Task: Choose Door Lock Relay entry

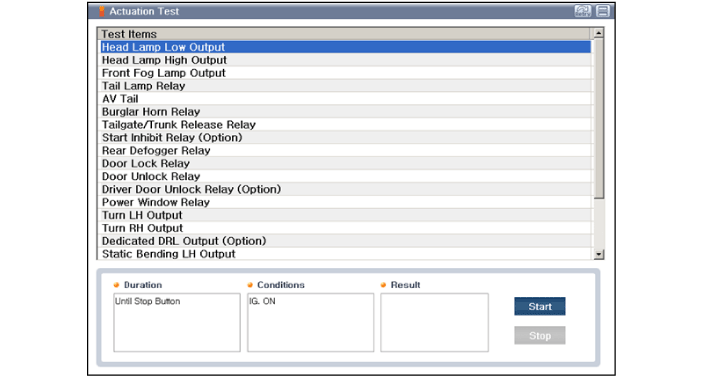Action: tap(345, 164)
